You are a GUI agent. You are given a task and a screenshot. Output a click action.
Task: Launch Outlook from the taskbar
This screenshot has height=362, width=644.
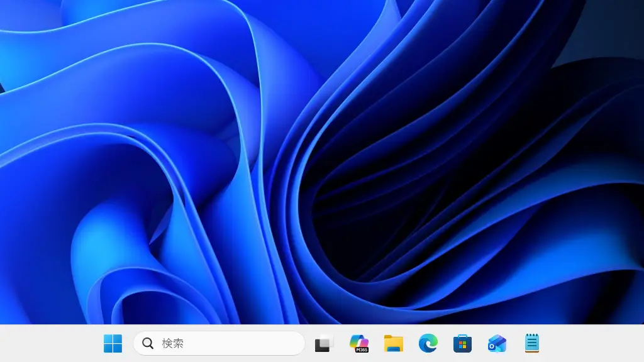point(497,343)
